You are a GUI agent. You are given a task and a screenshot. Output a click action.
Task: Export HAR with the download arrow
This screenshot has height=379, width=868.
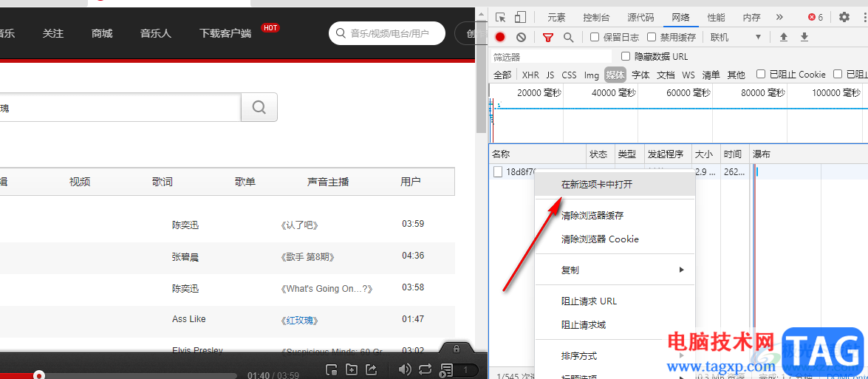804,37
